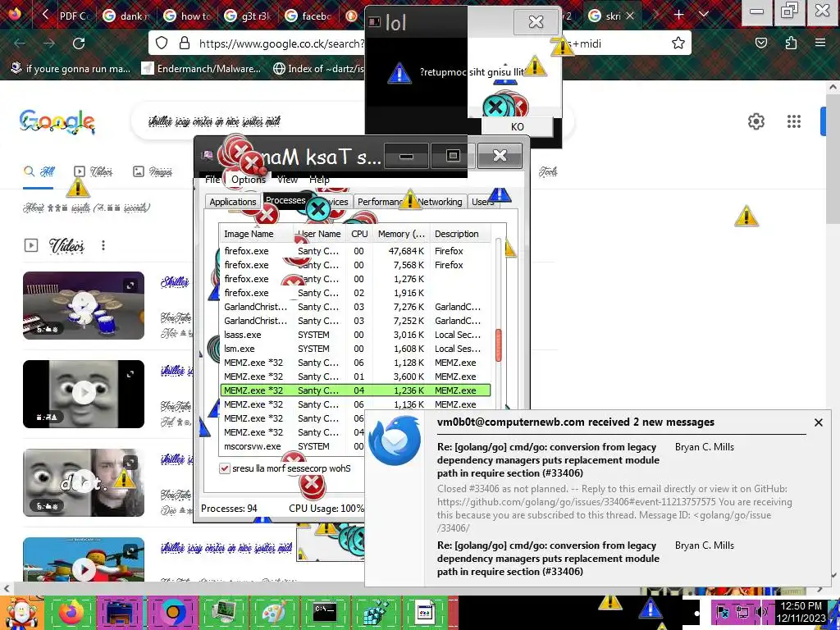Image resolution: width=840 pixels, height=630 pixels.
Task: Dismiss the Thunderbird new messages notification
Action: click(818, 422)
